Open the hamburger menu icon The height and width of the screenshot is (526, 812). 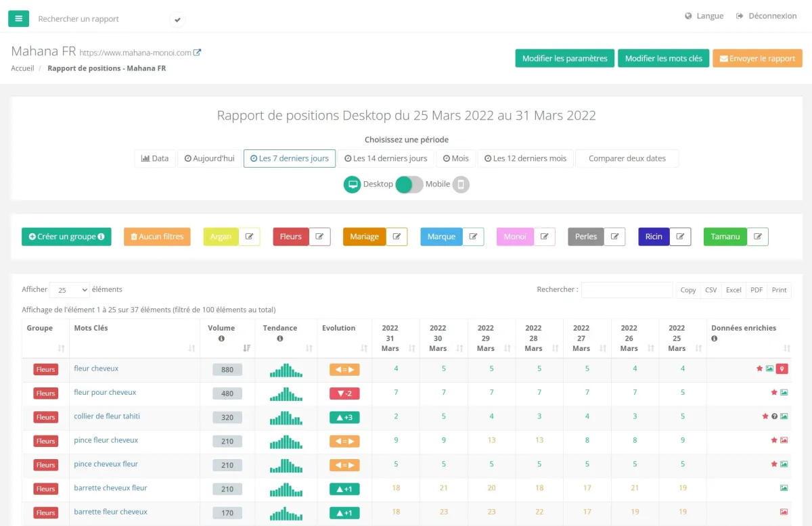click(18, 19)
